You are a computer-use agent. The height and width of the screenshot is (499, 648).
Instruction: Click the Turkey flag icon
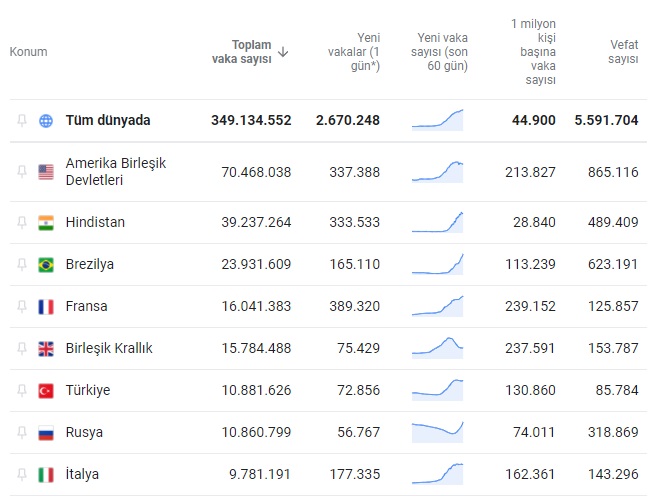pyautogui.click(x=46, y=390)
